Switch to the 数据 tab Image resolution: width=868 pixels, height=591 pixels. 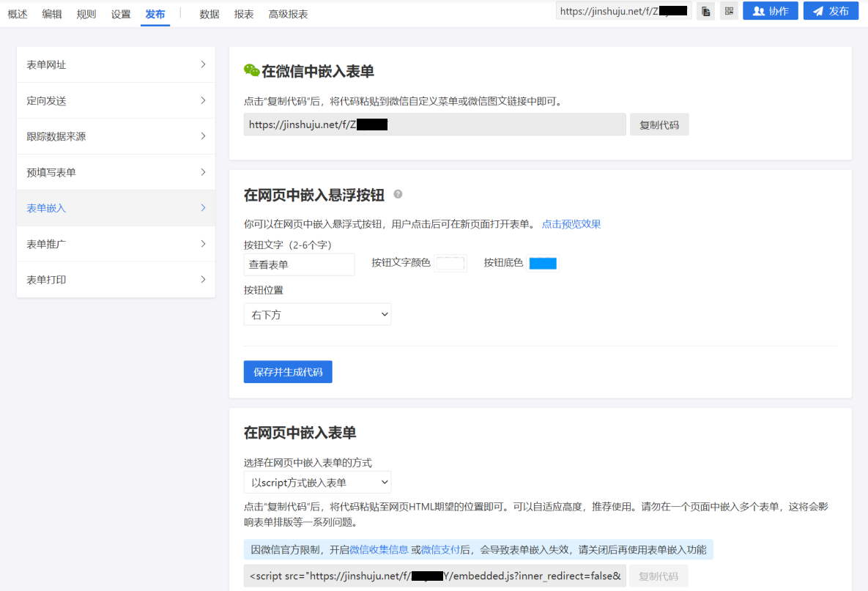(x=209, y=14)
